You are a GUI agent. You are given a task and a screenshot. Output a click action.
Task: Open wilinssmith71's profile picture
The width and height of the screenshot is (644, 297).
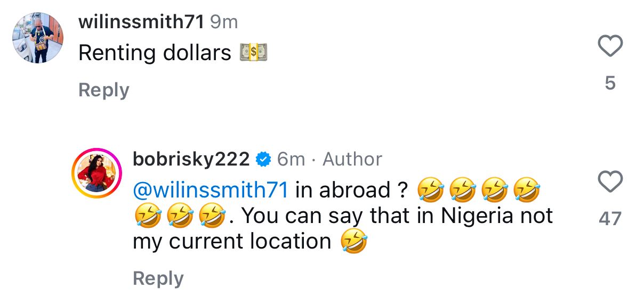(38, 38)
